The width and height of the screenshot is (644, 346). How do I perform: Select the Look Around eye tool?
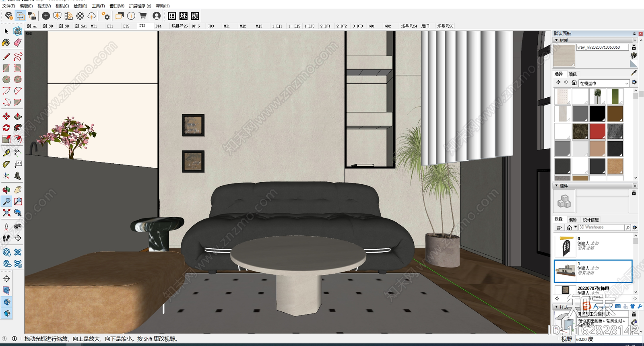coord(18,227)
